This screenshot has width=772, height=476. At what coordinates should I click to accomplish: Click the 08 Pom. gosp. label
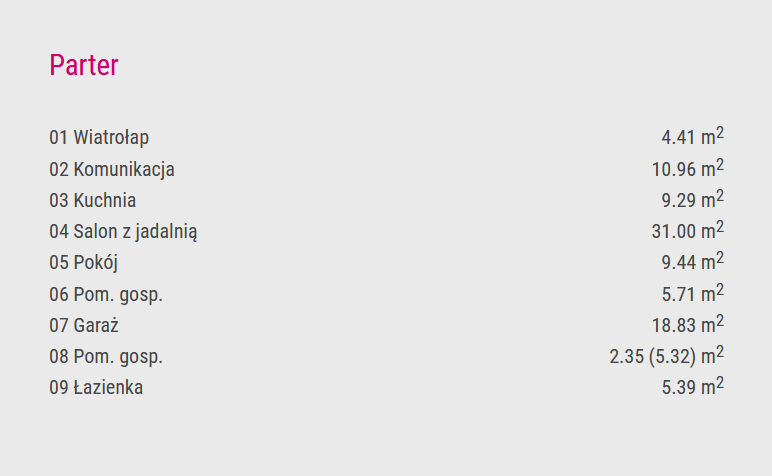[x=106, y=357]
